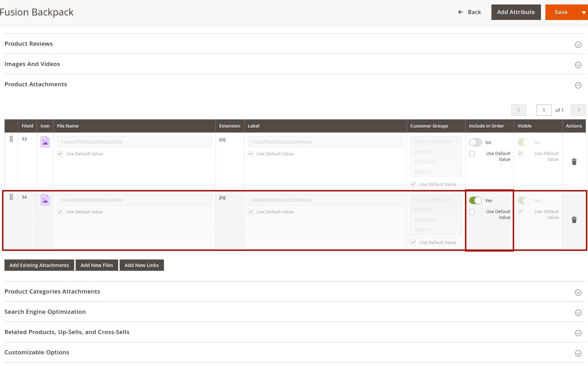This screenshot has height=366, width=588.
Task: Click image file icon for attachment 33
Action: tap(45, 142)
